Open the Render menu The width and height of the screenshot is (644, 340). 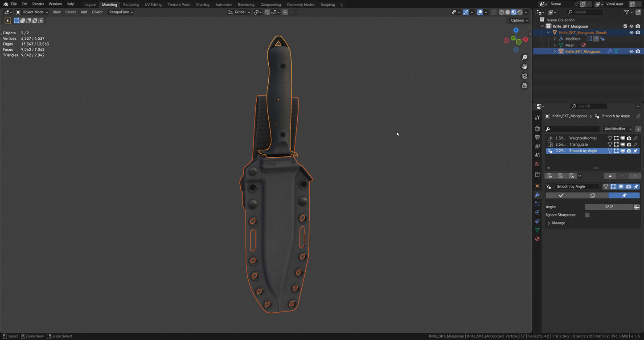tap(38, 4)
